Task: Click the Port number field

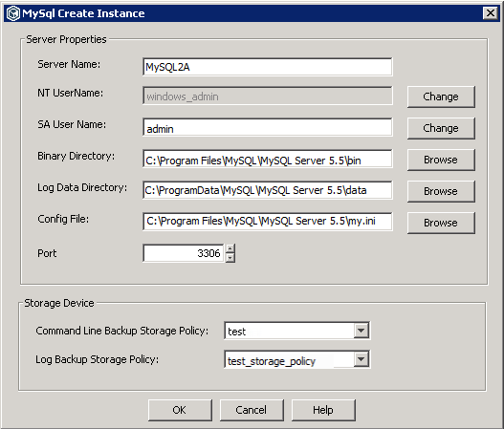Action: [x=184, y=253]
